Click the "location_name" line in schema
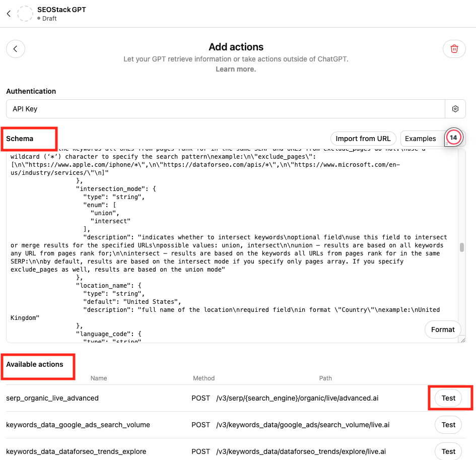This screenshot has width=476, height=460. click(x=109, y=286)
